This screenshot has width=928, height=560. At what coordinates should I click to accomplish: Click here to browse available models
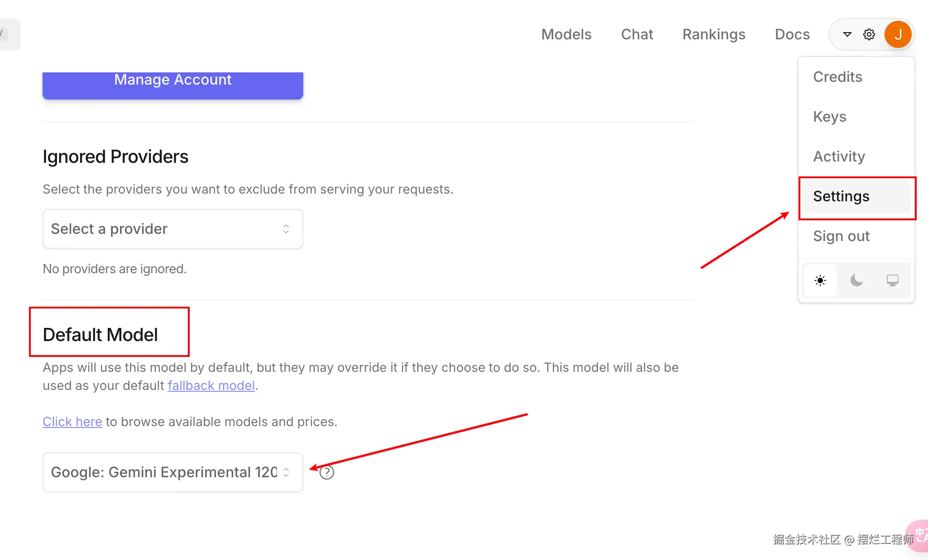[x=72, y=422]
